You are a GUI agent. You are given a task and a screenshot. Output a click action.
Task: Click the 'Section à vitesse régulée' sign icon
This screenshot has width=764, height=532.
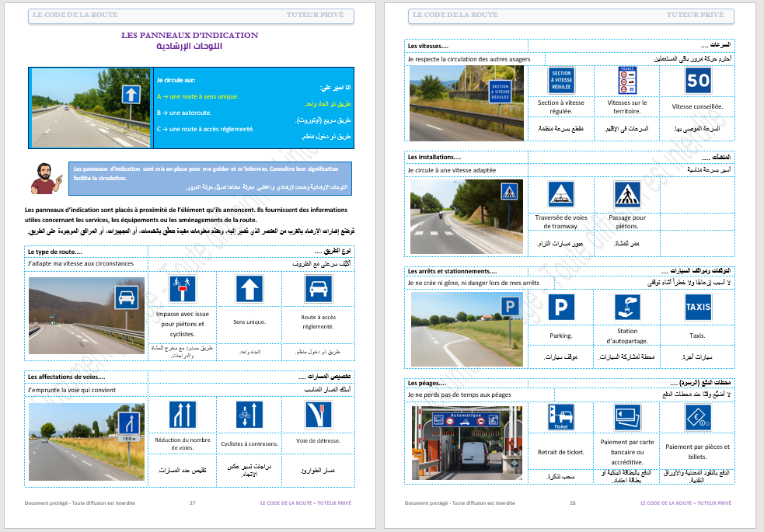pos(560,80)
